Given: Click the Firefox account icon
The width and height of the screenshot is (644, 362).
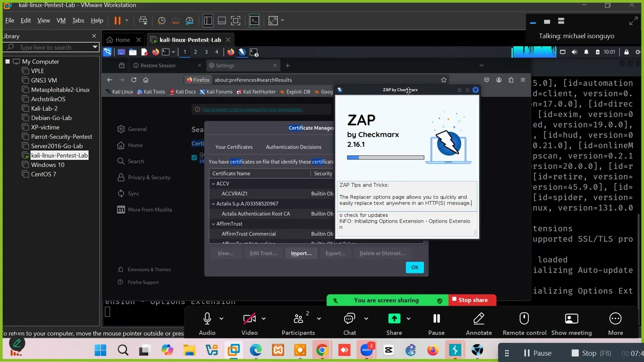Looking at the screenshot, I should click(x=499, y=80).
